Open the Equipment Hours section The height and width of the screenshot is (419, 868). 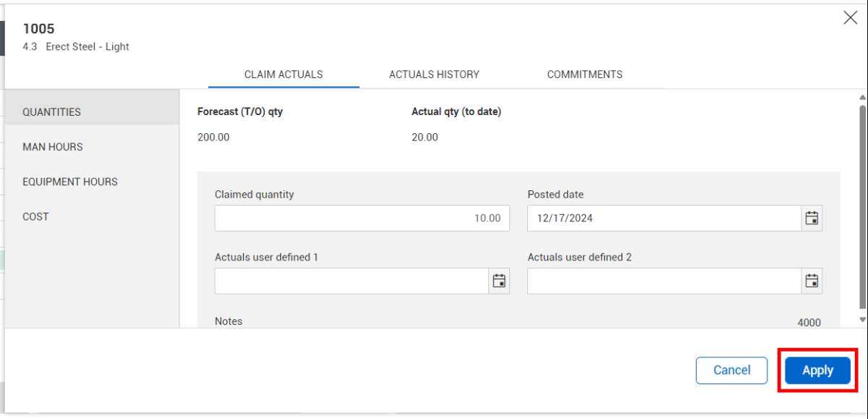point(70,182)
